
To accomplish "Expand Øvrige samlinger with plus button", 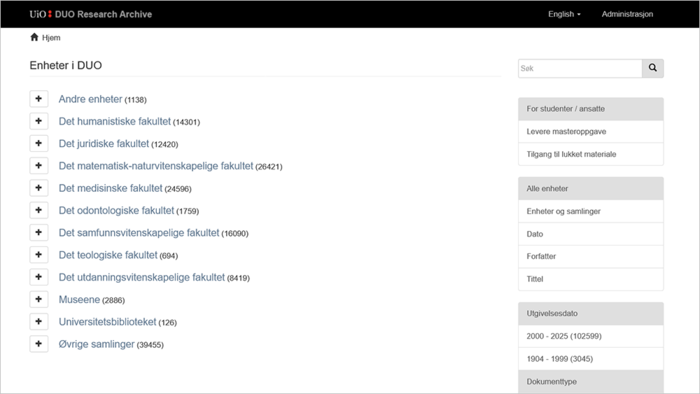I will pyautogui.click(x=39, y=344).
